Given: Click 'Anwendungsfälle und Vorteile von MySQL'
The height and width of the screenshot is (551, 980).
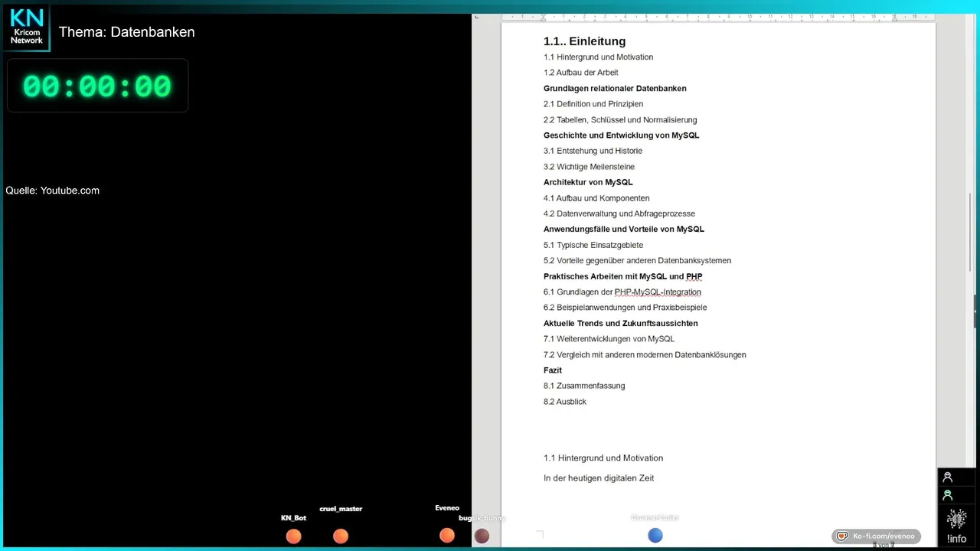Looking at the screenshot, I should coord(624,229).
